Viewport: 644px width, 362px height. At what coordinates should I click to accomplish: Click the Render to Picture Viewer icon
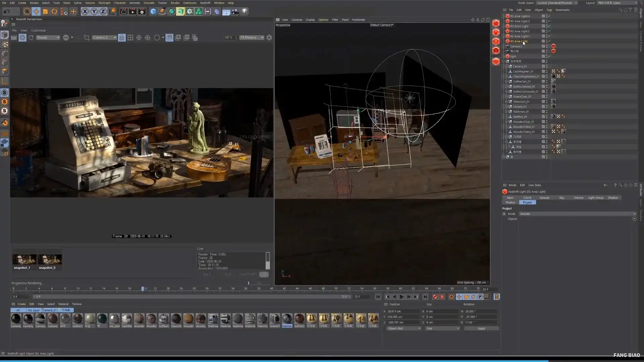coord(133,11)
